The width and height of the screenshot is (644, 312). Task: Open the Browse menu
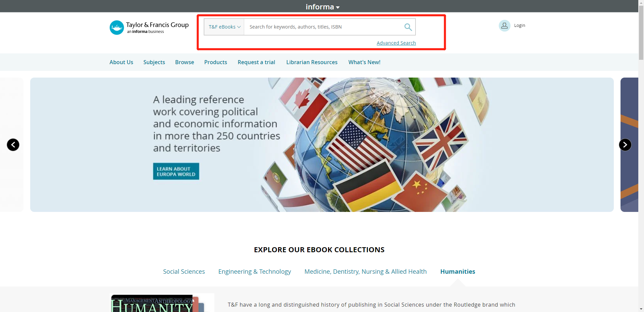184,62
